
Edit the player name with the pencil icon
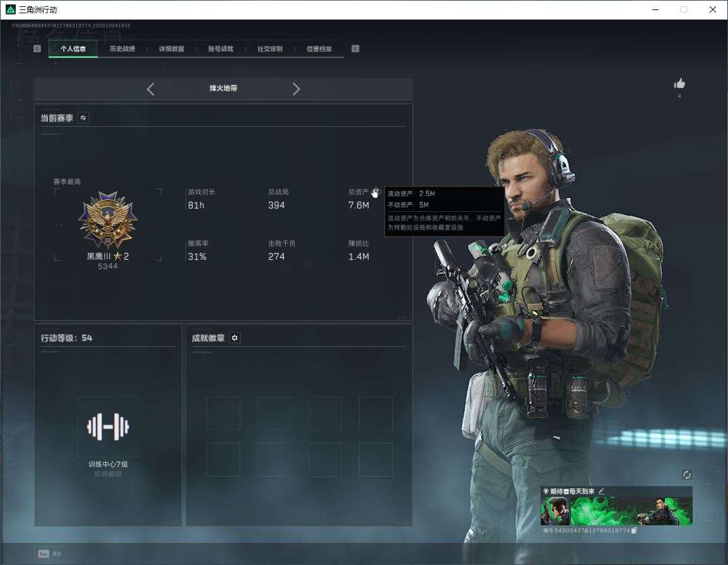click(601, 491)
